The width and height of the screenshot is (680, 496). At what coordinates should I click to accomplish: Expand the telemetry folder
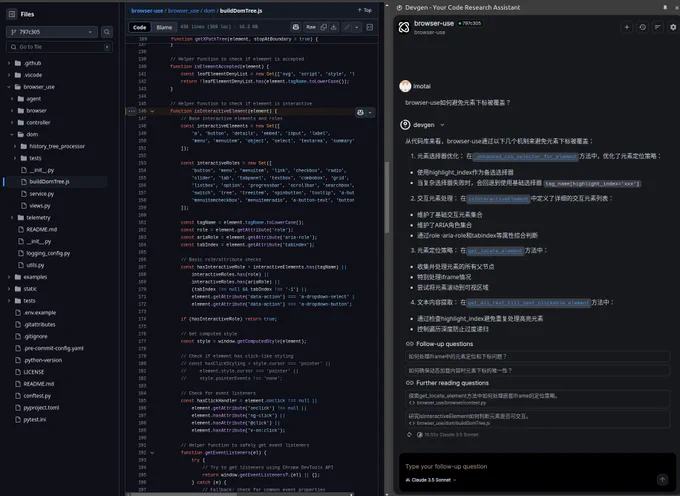[x=12, y=217]
